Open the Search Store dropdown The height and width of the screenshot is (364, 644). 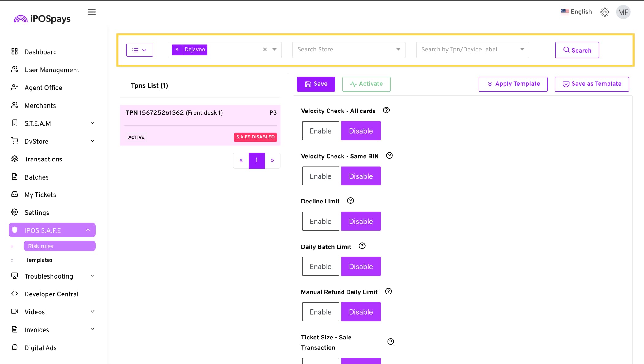(349, 50)
